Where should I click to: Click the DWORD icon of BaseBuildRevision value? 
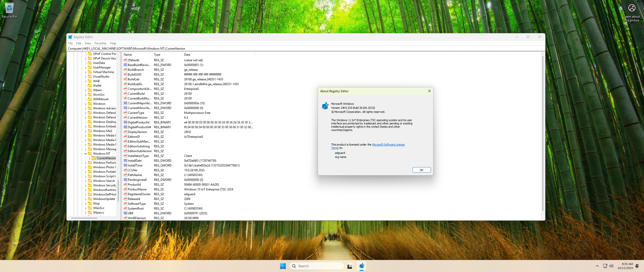coord(125,65)
